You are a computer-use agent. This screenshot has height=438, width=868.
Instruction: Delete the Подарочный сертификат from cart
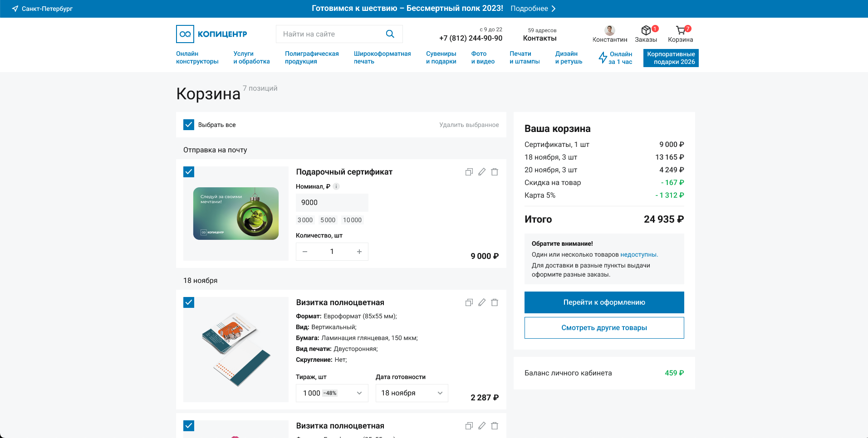495,172
